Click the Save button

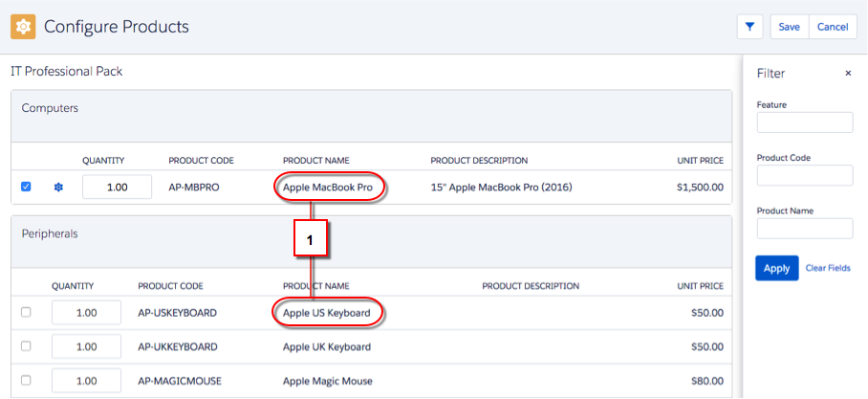click(x=789, y=27)
